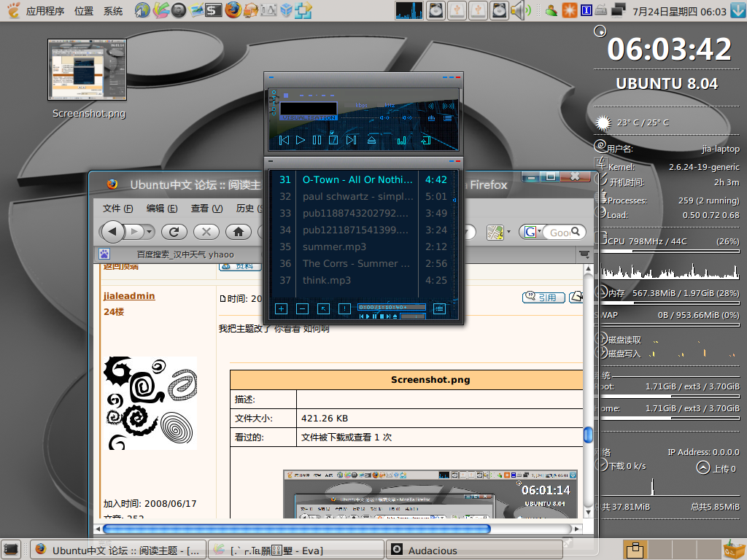The image size is (747, 560).
Task: Stop loading page with Firefox X button
Action: pos(206,232)
